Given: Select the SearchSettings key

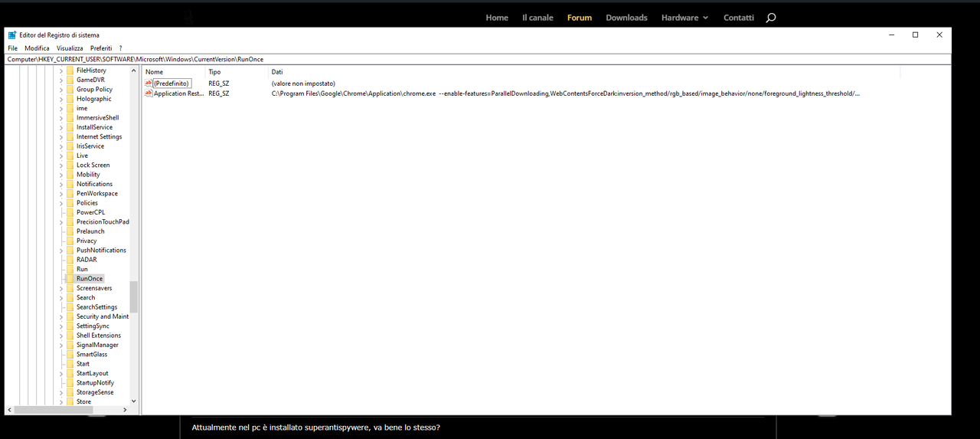Looking at the screenshot, I should click(96, 306).
